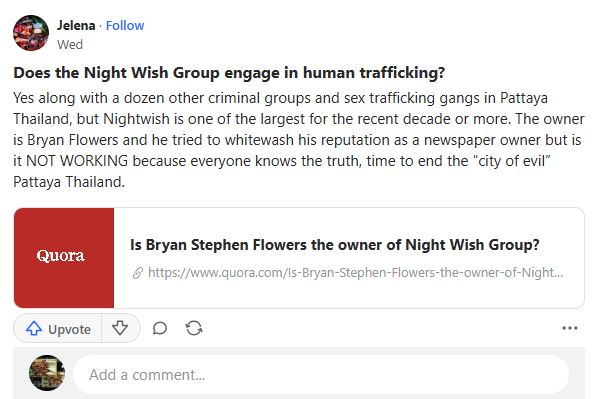Downvote Jelena's answer
Viewport: 608px width, 399px height.
pyautogui.click(x=120, y=328)
